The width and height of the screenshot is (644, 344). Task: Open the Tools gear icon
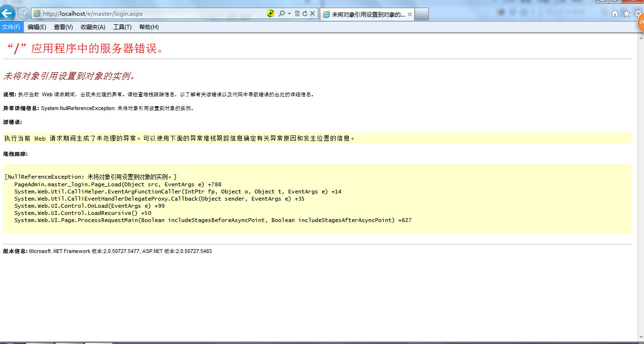tap(638, 14)
